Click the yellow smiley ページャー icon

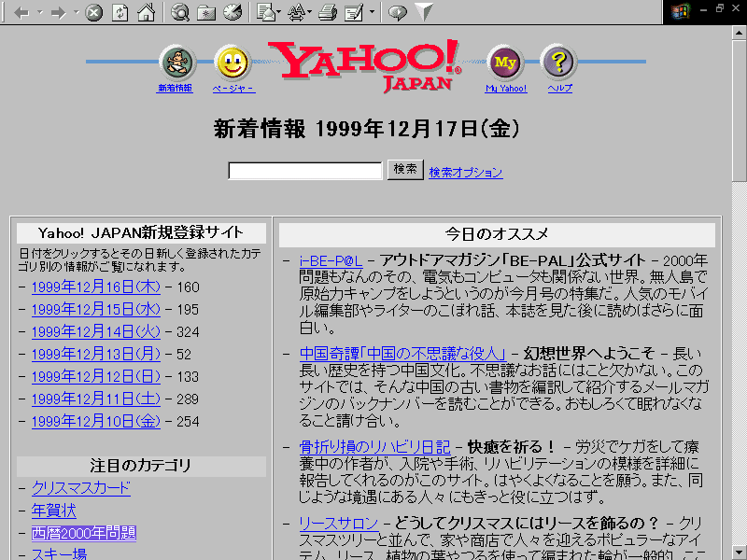233,63
